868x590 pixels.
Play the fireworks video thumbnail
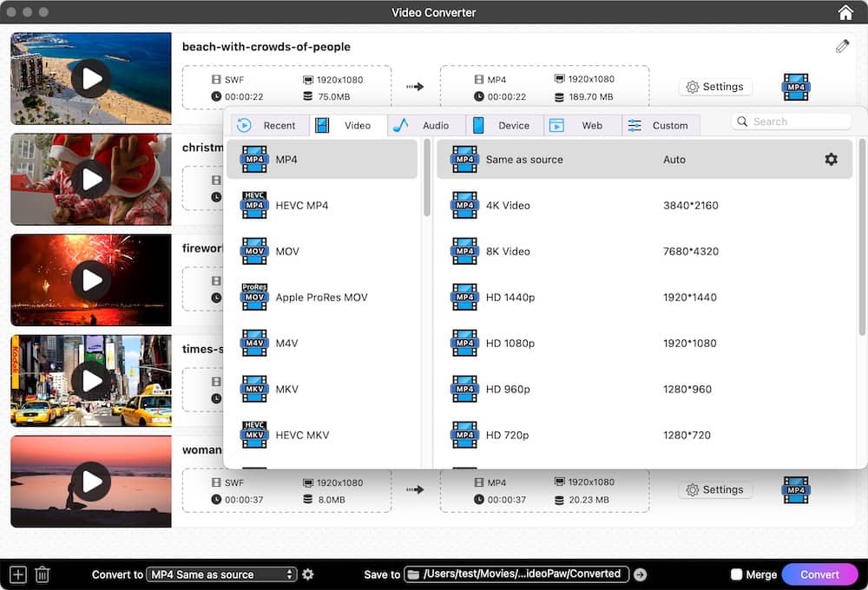[90, 279]
